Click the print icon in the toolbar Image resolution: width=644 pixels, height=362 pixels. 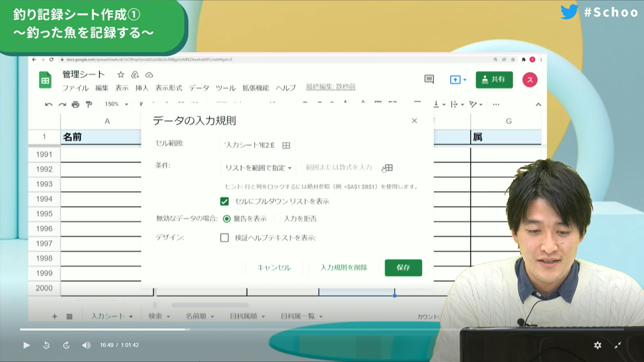[x=75, y=105]
